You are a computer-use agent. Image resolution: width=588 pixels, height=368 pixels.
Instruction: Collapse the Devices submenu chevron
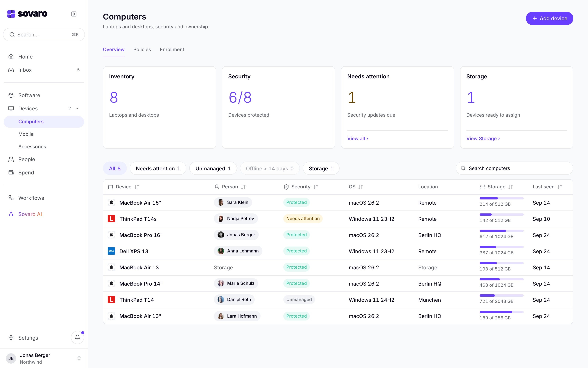pos(77,109)
